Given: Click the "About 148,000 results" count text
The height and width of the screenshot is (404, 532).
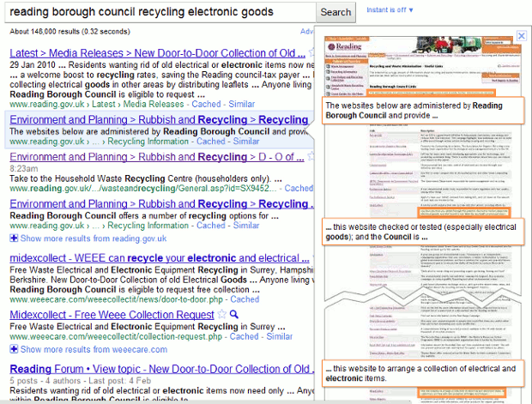Looking at the screenshot, I should (70, 32).
